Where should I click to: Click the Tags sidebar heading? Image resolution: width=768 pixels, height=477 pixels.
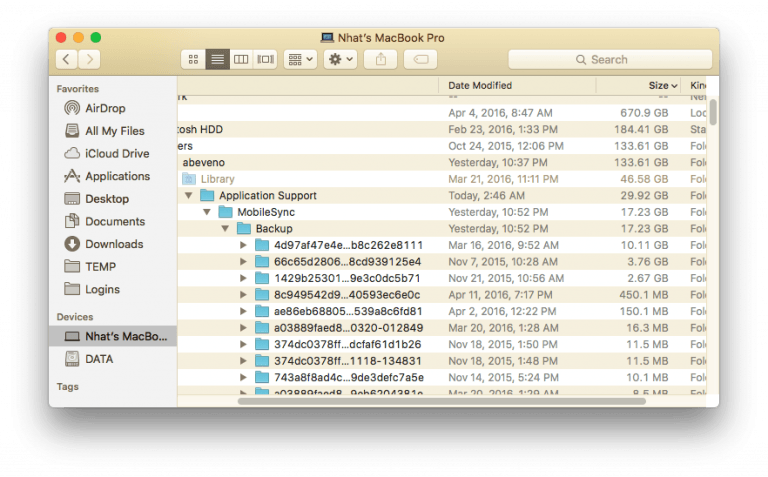point(67,387)
